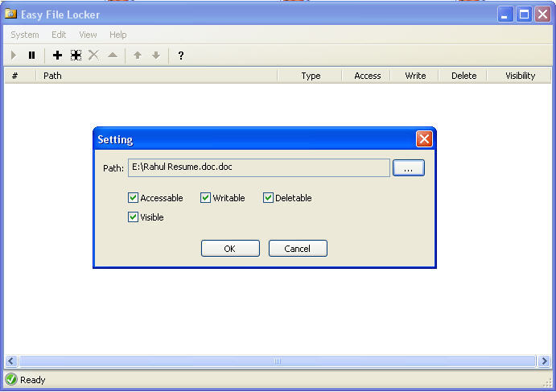Close the Setting dialog

point(424,138)
